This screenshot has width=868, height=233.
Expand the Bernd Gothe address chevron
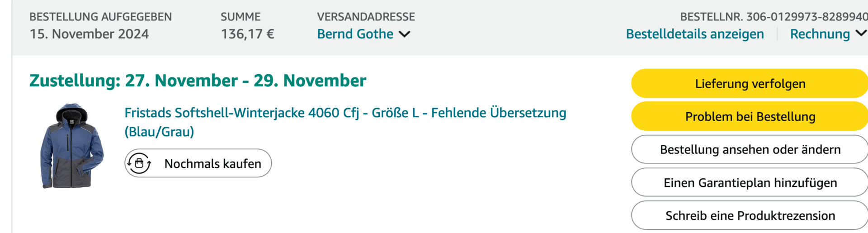pos(405,34)
